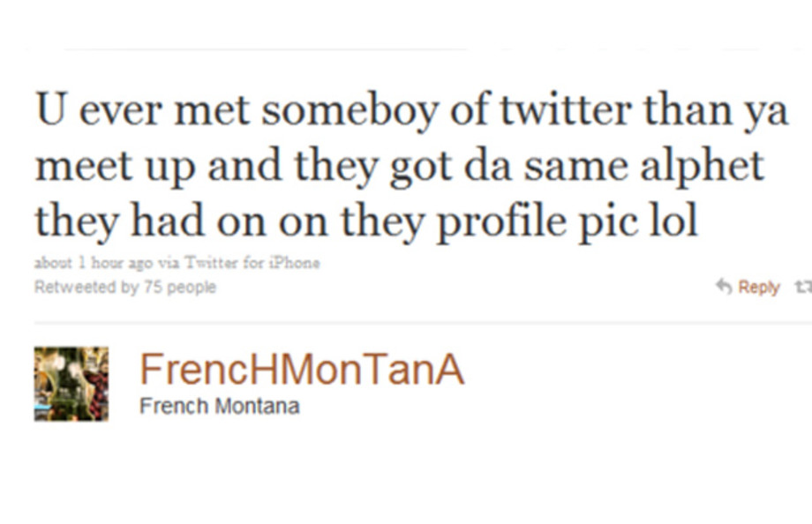Click the '75 people' retweet count
Screen dimensions: 812x524
(x=180, y=287)
